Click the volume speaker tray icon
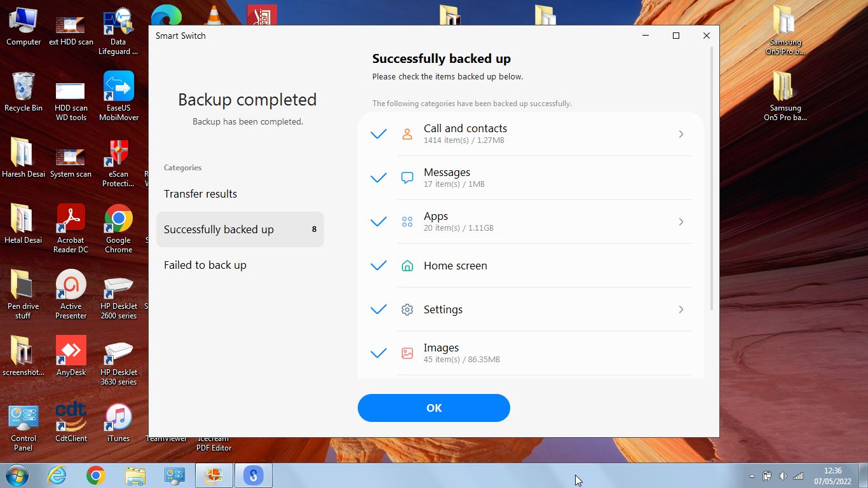 click(x=783, y=476)
